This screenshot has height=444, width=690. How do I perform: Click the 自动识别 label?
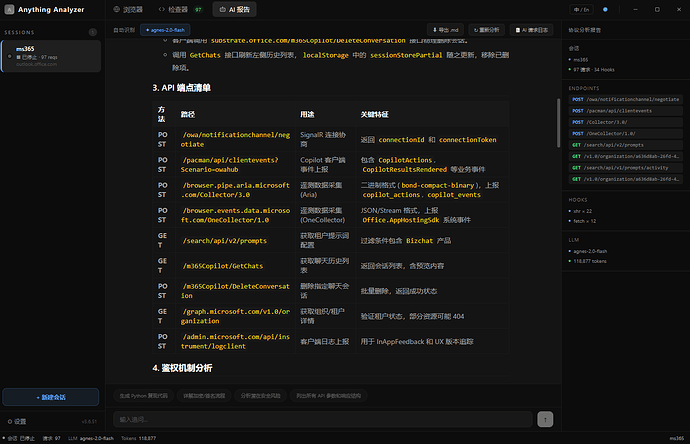point(124,30)
